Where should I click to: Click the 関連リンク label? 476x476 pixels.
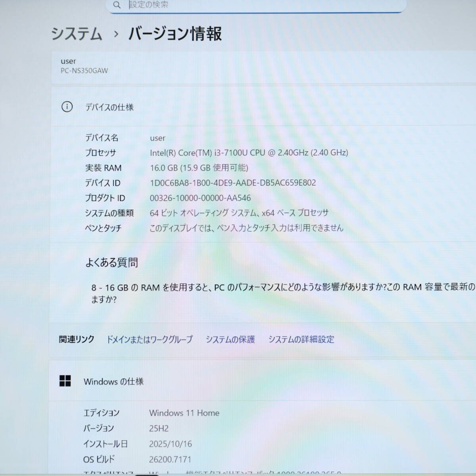tap(77, 340)
